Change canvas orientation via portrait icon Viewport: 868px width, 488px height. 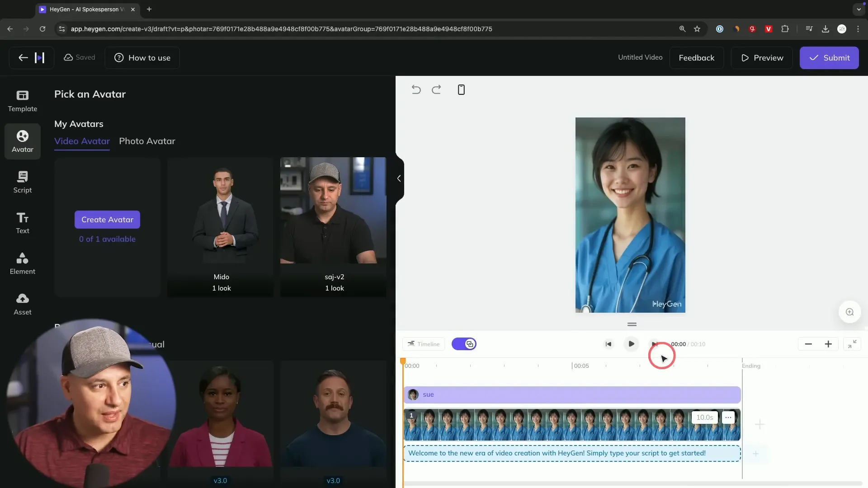(461, 89)
